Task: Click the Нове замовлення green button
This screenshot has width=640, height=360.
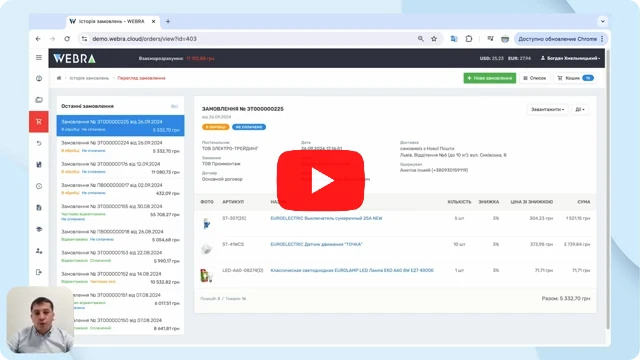Action: [489, 78]
